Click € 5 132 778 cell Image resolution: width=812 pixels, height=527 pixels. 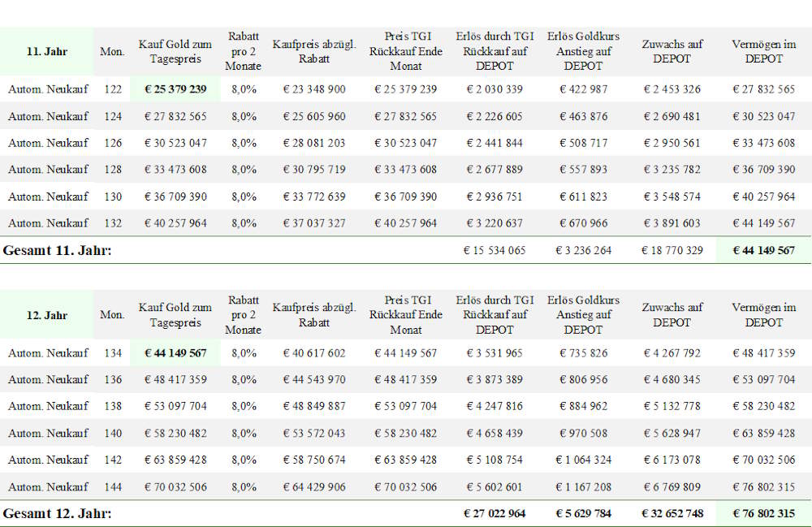pos(672,406)
